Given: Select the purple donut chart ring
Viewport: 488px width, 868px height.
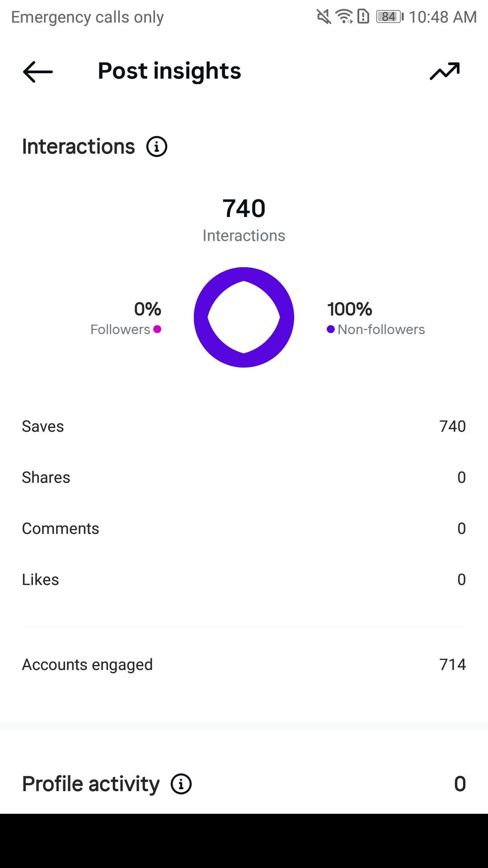Looking at the screenshot, I should [x=244, y=317].
